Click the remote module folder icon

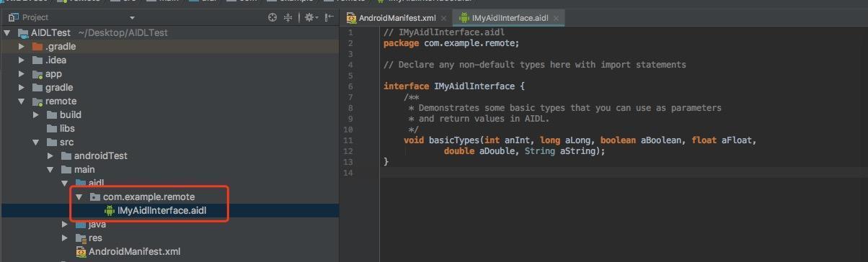point(37,101)
